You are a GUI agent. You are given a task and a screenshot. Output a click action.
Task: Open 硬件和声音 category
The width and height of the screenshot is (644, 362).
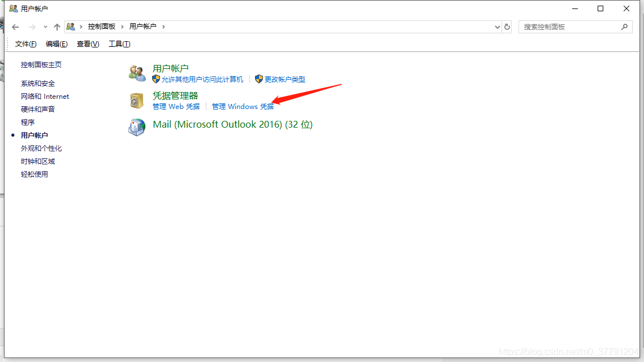point(38,109)
